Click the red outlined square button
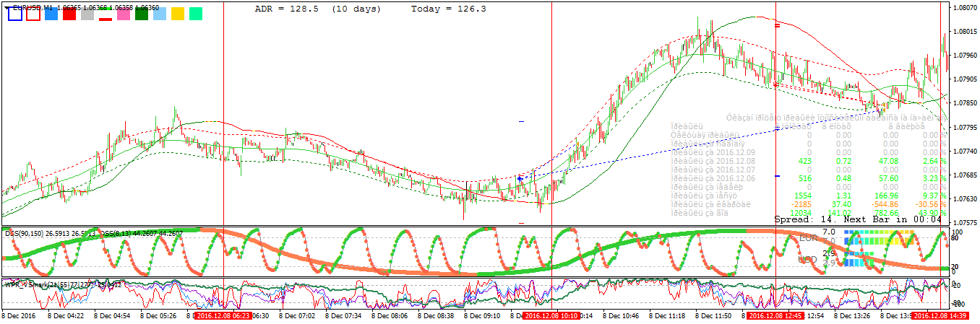 [33, 14]
